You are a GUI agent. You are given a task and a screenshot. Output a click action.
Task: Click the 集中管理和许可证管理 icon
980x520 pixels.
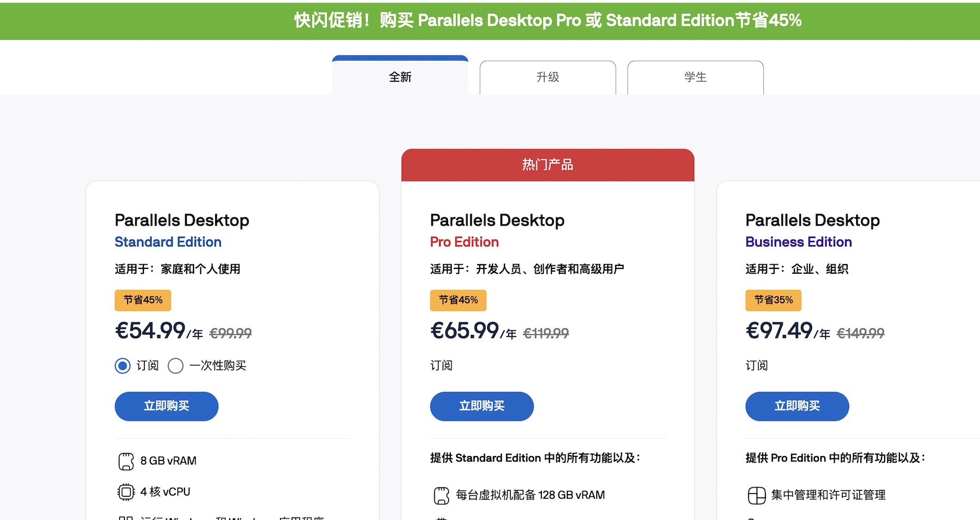756,495
